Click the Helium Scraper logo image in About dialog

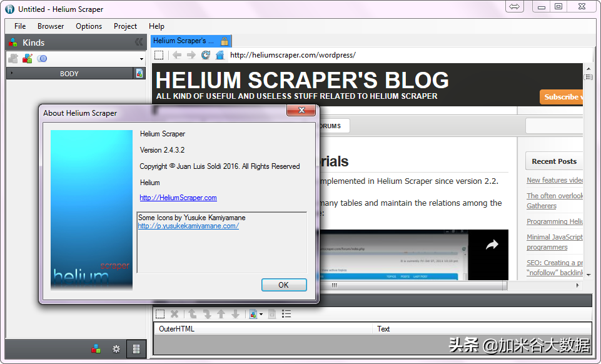coord(91,210)
